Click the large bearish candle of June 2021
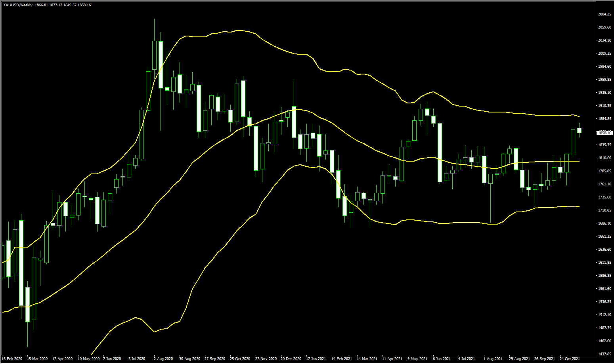The image size is (614, 364). (x=440, y=152)
